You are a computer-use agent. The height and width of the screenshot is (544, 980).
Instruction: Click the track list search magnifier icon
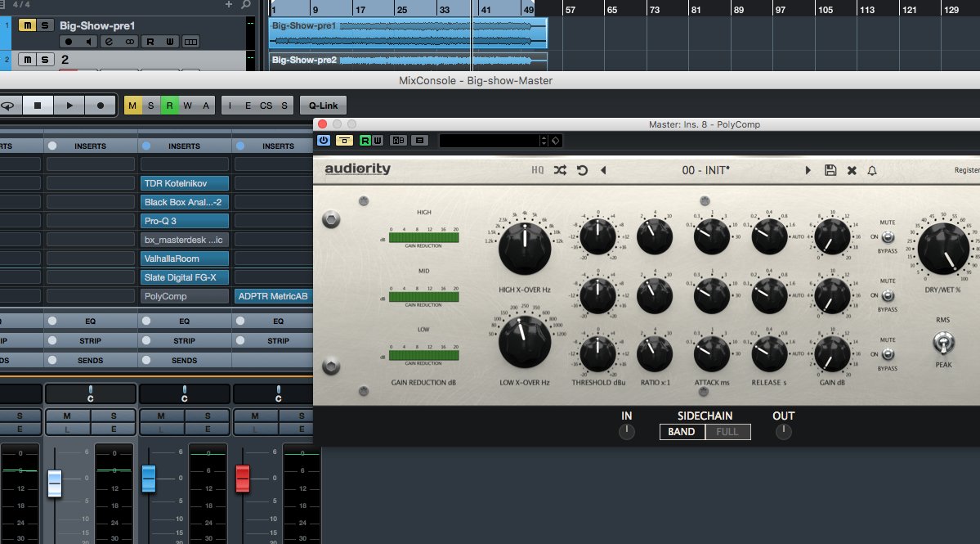(246, 4)
